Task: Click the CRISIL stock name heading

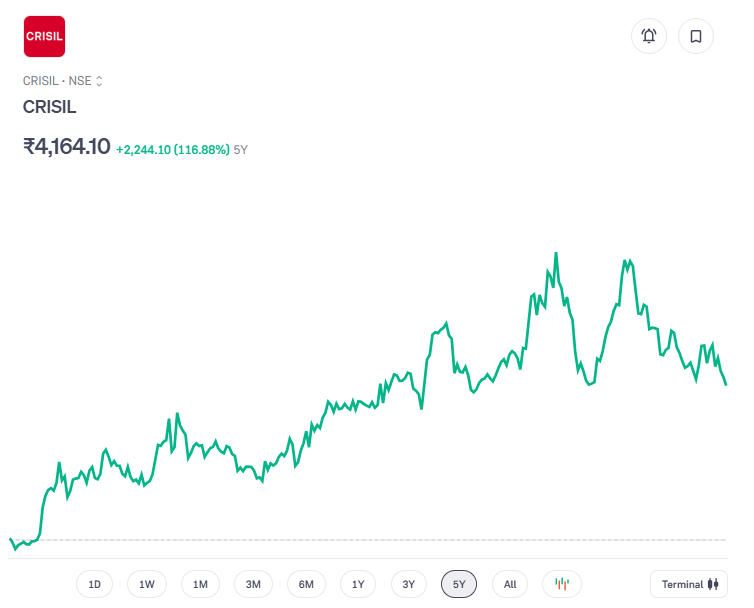Action: point(50,107)
